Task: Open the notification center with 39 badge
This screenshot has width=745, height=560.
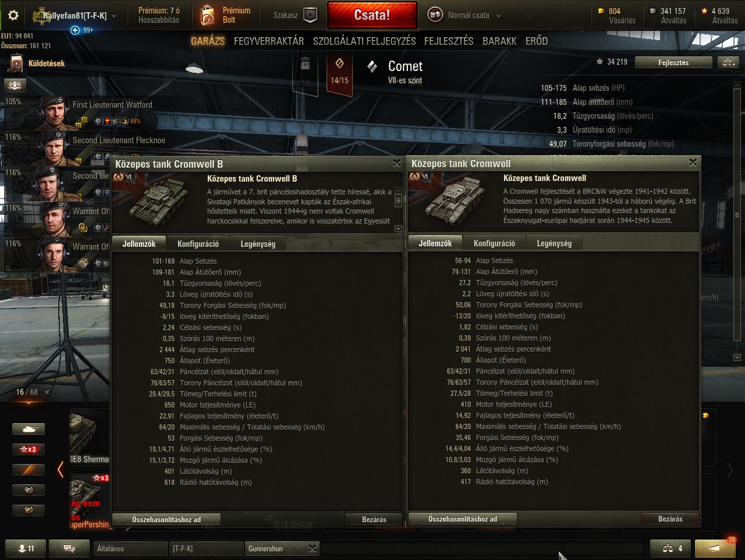Action: point(716,548)
